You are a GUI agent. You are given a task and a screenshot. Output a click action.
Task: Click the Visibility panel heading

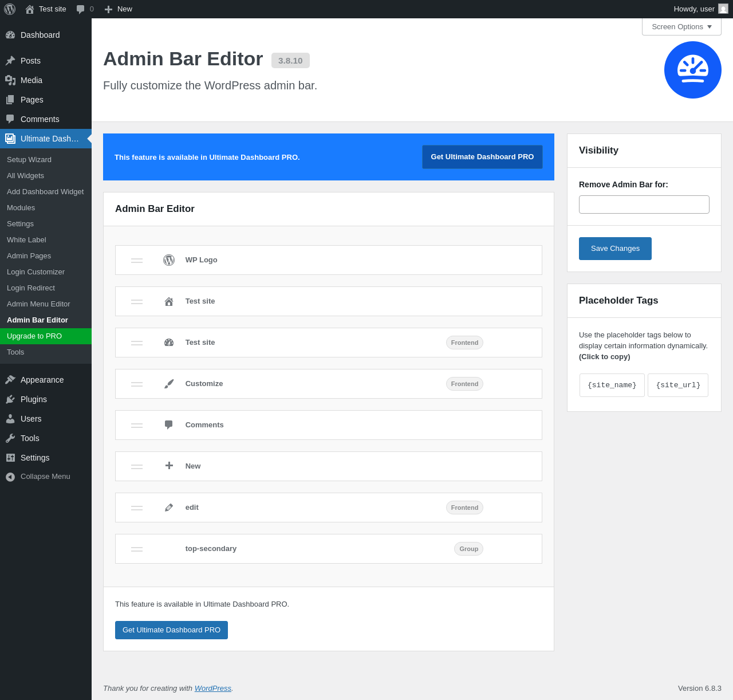tap(598, 151)
